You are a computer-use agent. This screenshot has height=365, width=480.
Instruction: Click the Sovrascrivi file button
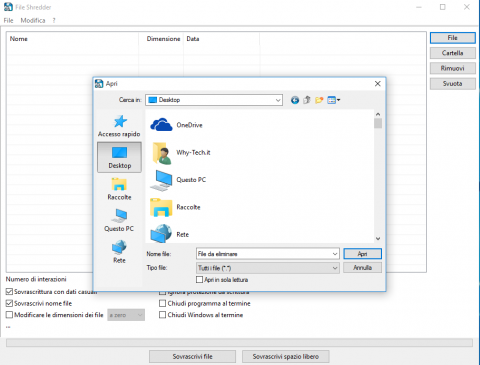point(192,356)
